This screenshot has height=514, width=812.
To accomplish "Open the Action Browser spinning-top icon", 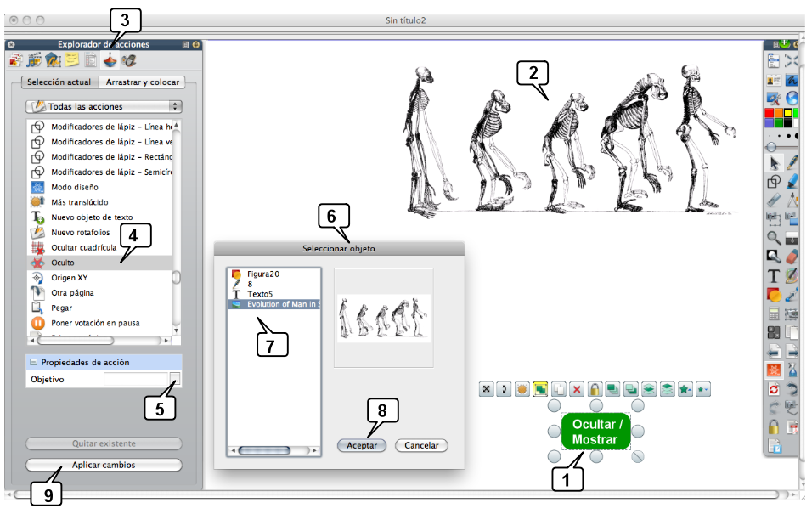I will tap(110, 60).
